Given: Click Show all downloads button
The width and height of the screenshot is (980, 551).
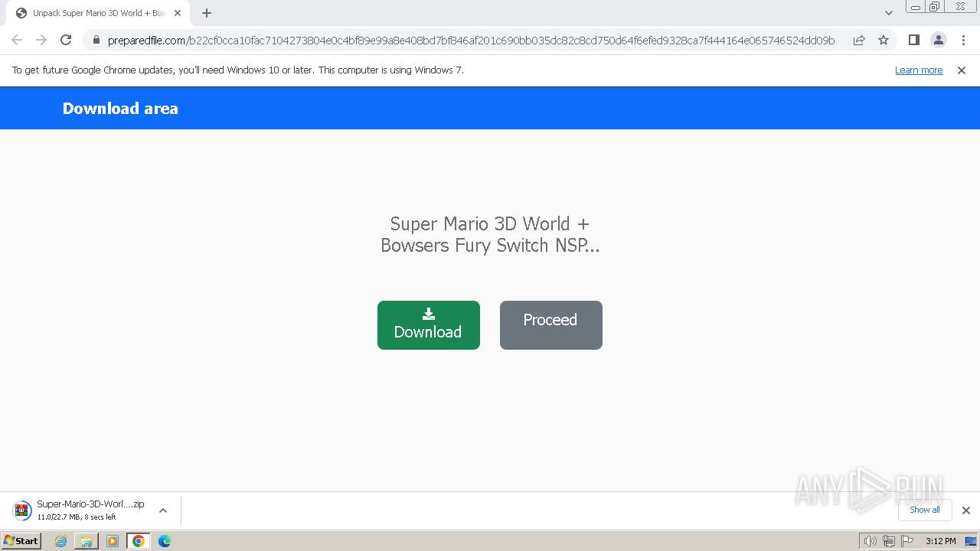Looking at the screenshot, I should (x=925, y=510).
